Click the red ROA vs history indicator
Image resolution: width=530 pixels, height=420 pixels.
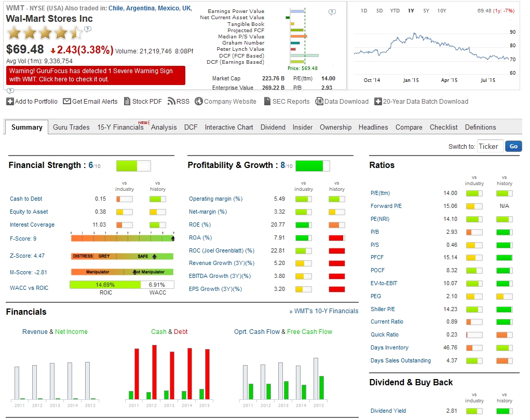337,238
